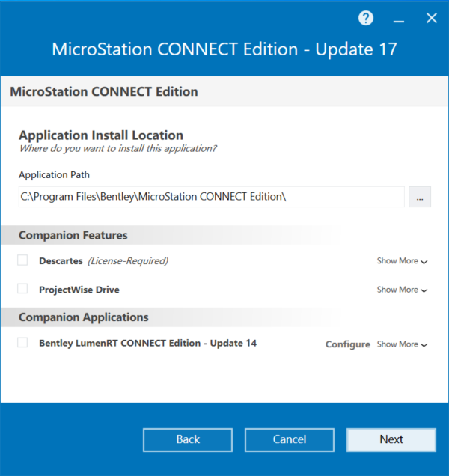The height and width of the screenshot is (476, 449).
Task: Expand Show More for Descartes
Action: click(402, 261)
